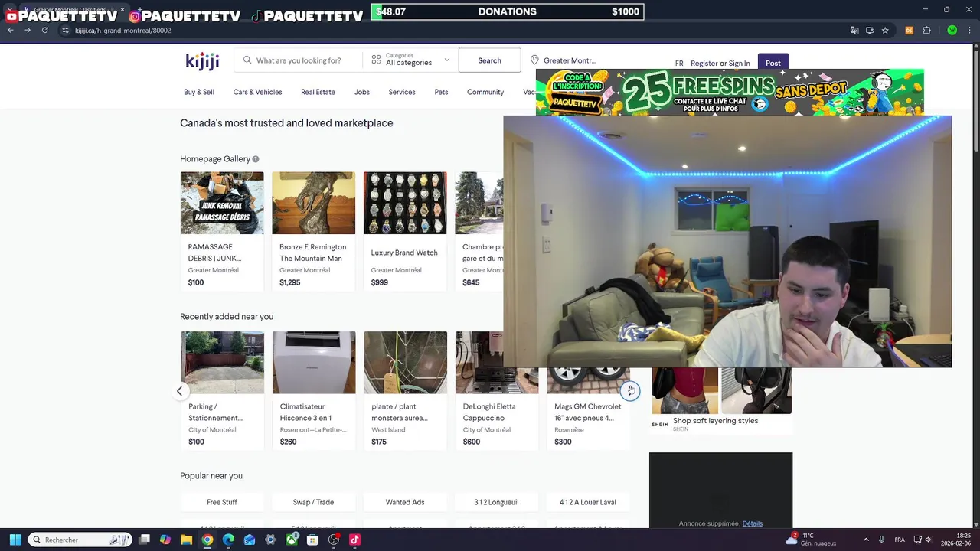980x551 pixels.
Task: Open File Explorer from the taskbar
Action: (186, 540)
